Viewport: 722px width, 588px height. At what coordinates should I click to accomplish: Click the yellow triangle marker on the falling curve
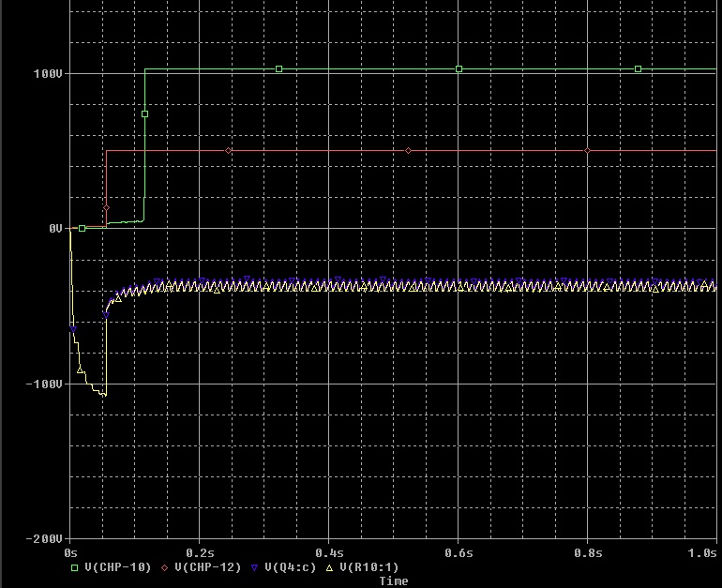[x=80, y=370]
